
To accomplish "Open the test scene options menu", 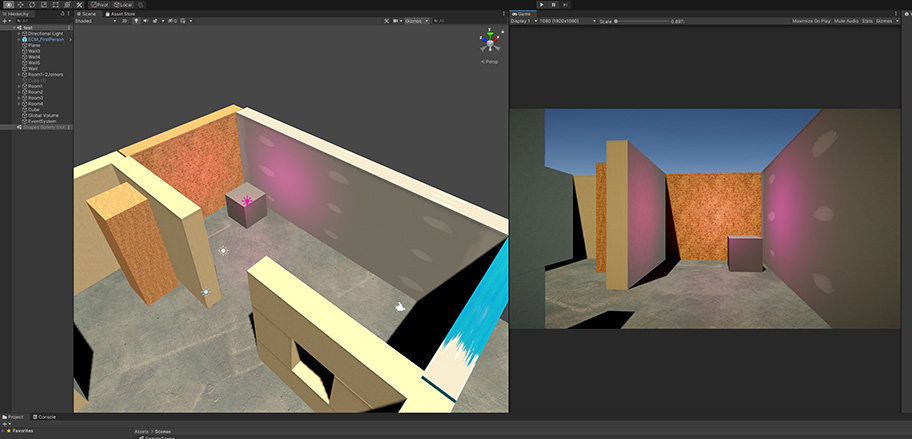I will tap(69, 27).
